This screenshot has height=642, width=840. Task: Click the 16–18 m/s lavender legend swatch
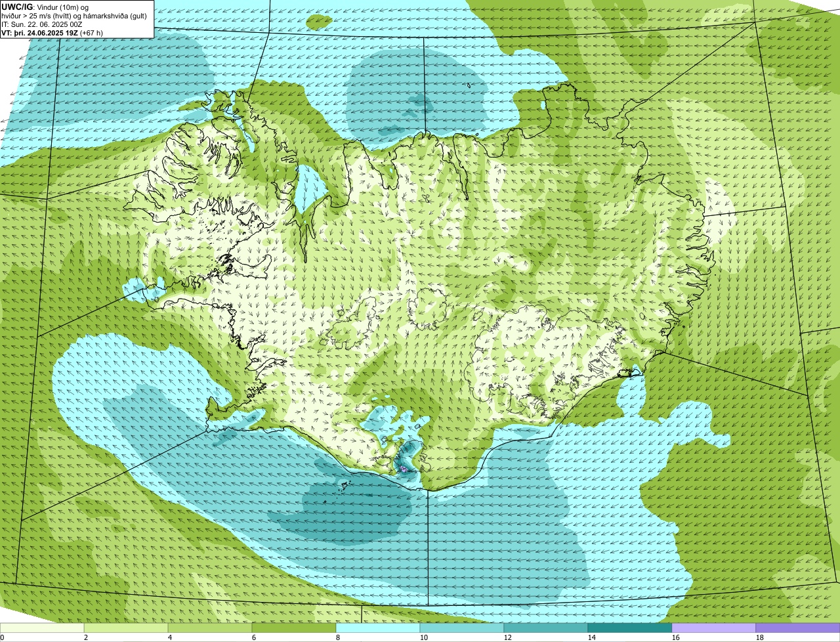[x=714, y=628]
